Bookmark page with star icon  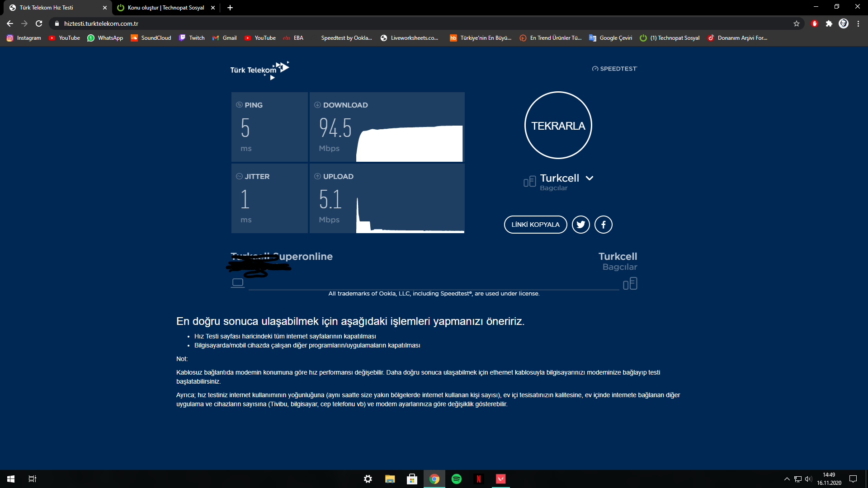[x=796, y=23]
